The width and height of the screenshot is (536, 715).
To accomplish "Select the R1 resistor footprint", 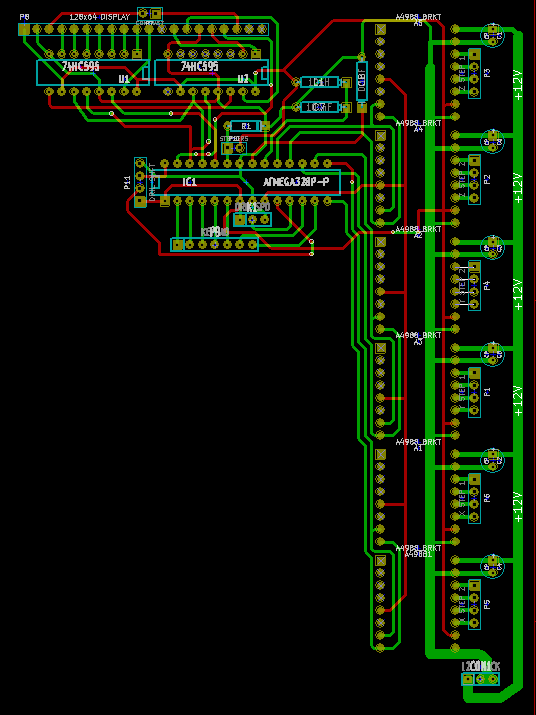I will tap(246, 126).
